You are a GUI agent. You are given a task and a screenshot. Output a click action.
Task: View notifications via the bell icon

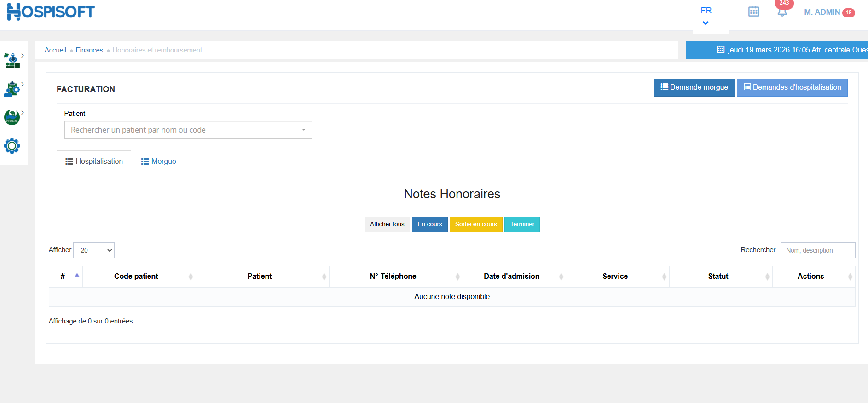[x=782, y=12]
